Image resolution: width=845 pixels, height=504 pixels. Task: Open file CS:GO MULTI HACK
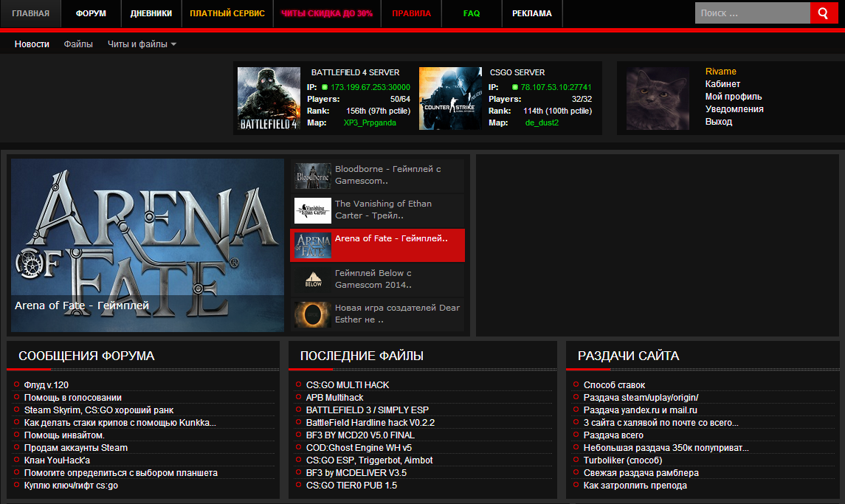(348, 385)
